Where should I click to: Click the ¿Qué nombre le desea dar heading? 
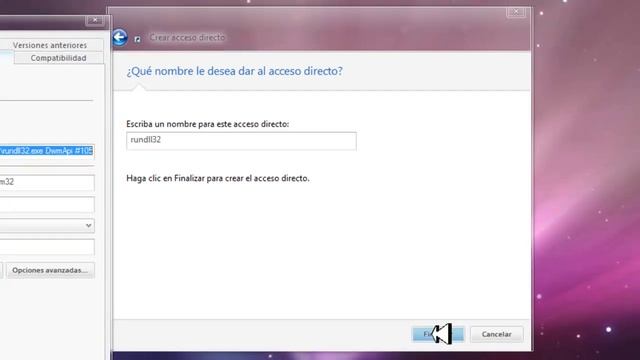(x=234, y=71)
